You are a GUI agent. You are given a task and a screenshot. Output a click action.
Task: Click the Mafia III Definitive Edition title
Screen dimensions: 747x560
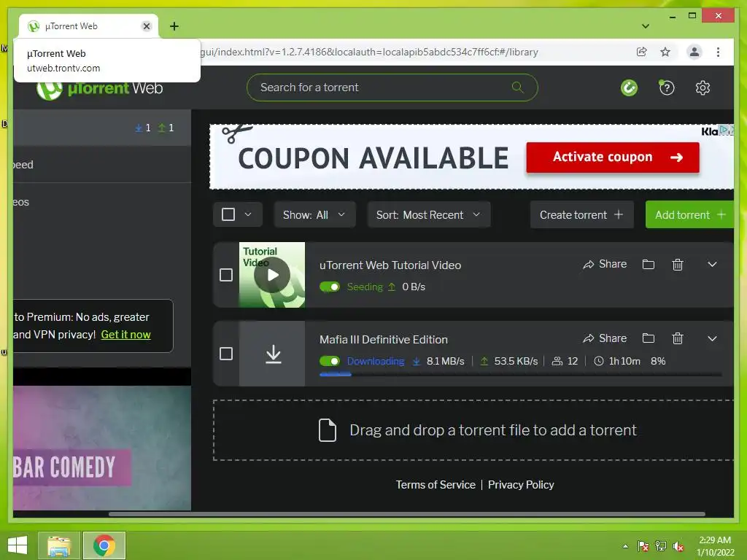click(384, 340)
